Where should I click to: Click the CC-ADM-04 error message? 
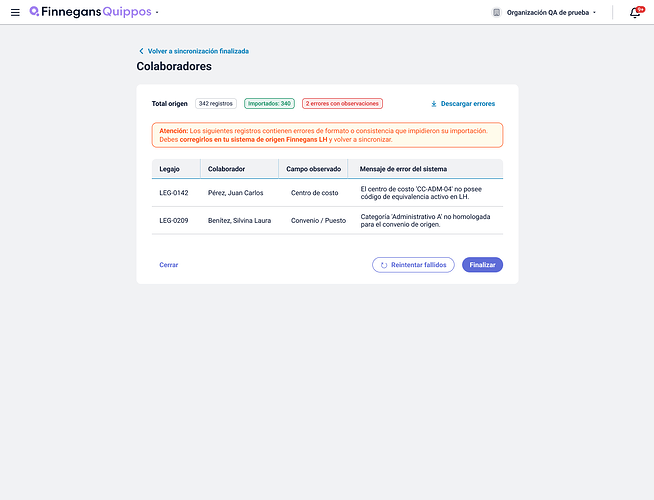click(421, 193)
